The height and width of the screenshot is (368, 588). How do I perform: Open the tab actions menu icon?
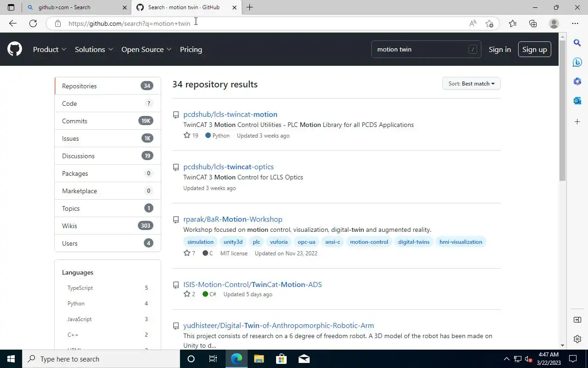[11, 7]
